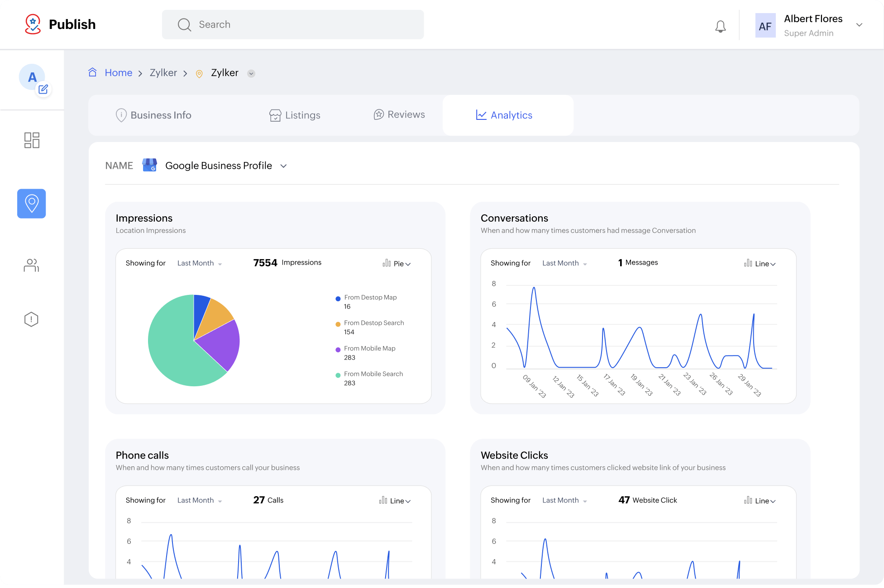This screenshot has height=588, width=884.
Task: Click the search magnifier icon
Action: 184,24
